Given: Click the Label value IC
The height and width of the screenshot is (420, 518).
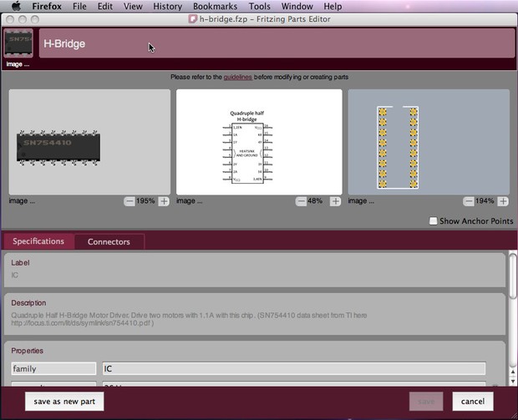Looking at the screenshot, I should pyautogui.click(x=15, y=275).
